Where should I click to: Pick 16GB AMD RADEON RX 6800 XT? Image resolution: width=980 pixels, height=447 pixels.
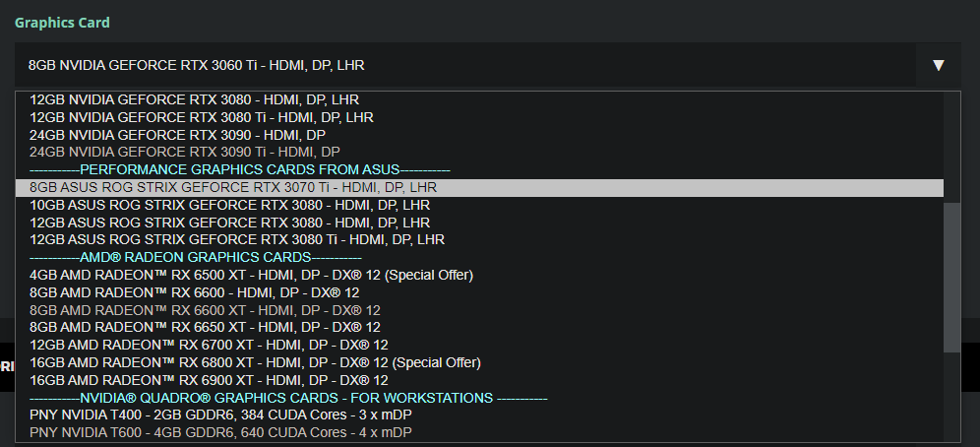point(479,362)
